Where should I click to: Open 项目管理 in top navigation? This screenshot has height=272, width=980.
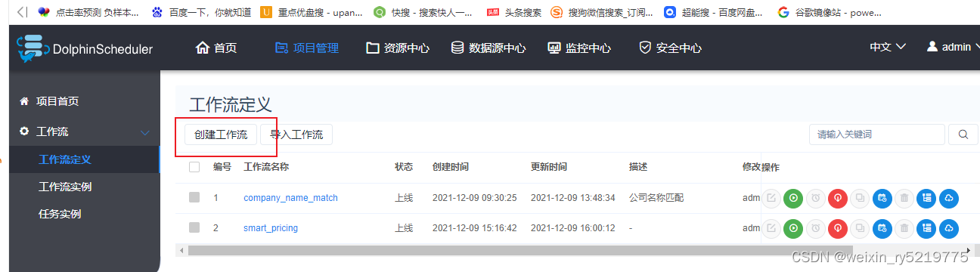(x=306, y=48)
